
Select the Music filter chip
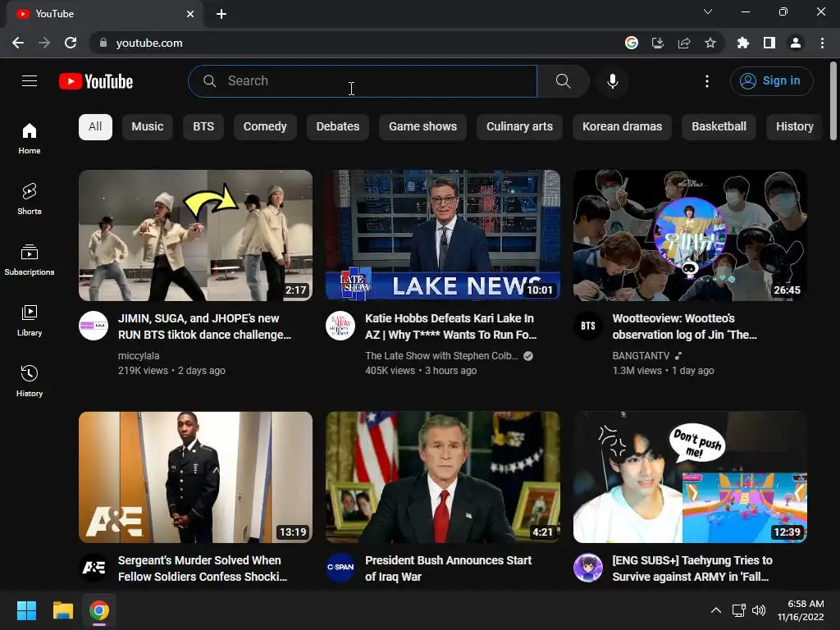[148, 127]
